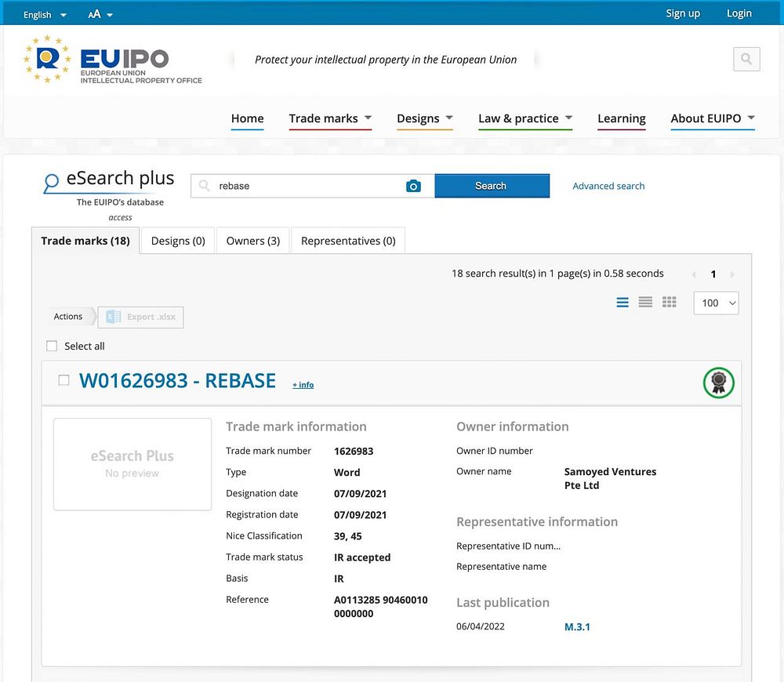Switch to compact list view icon
The image size is (784, 682).
pos(645,303)
